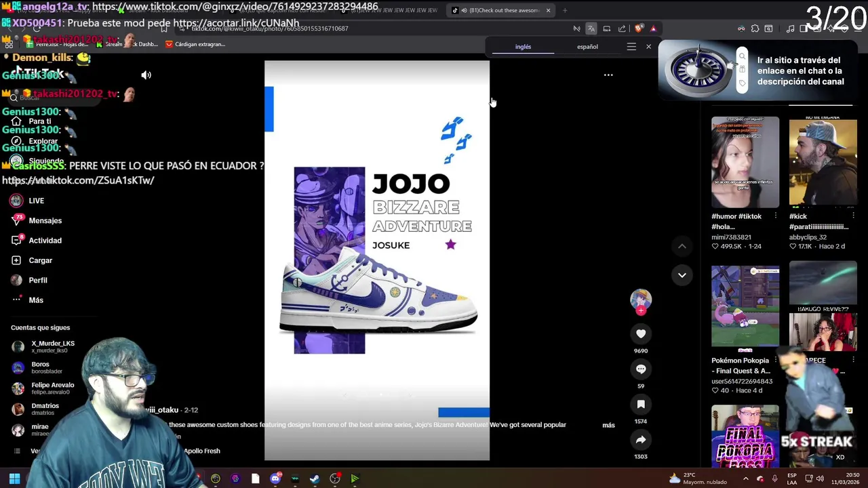Go to previous video with up arrow
The width and height of the screenshot is (868, 488).
pyautogui.click(x=682, y=246)
